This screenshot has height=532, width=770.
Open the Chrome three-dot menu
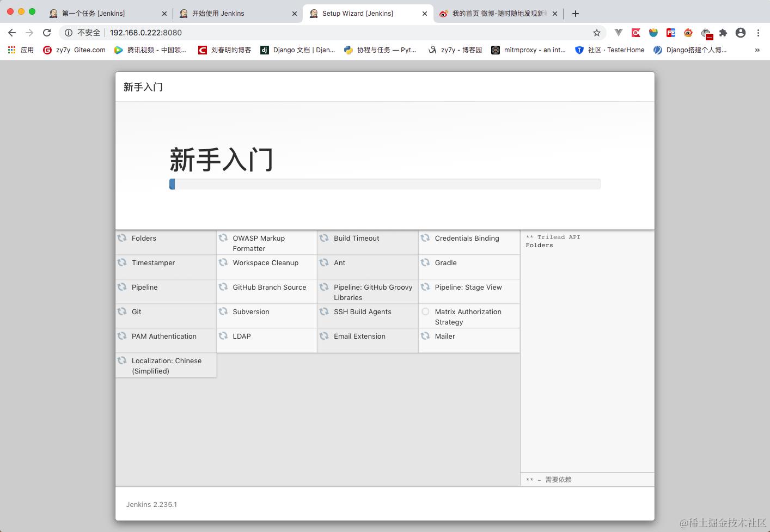pos(758,33)
